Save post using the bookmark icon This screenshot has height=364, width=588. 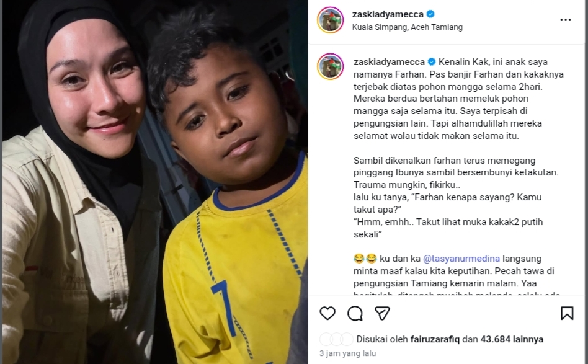point(567,313)
